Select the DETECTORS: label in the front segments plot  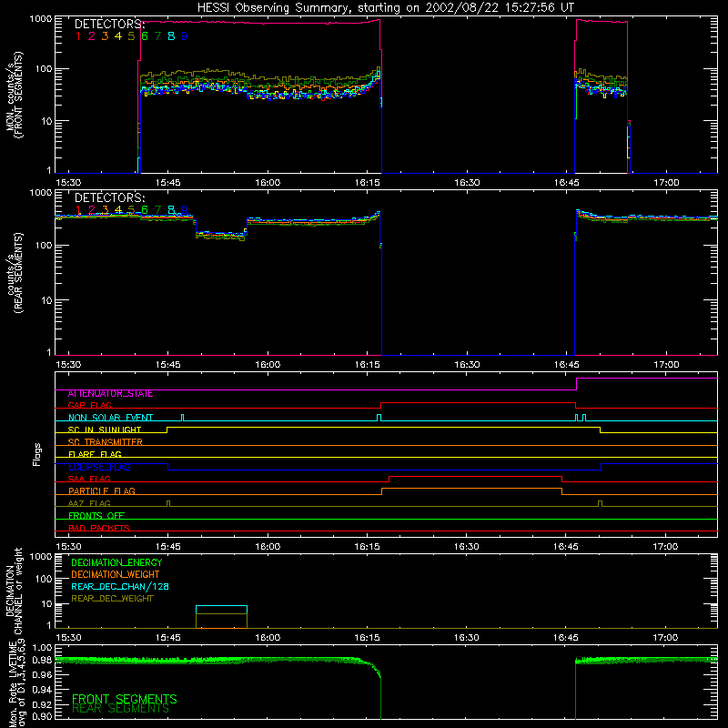point(109,25)
